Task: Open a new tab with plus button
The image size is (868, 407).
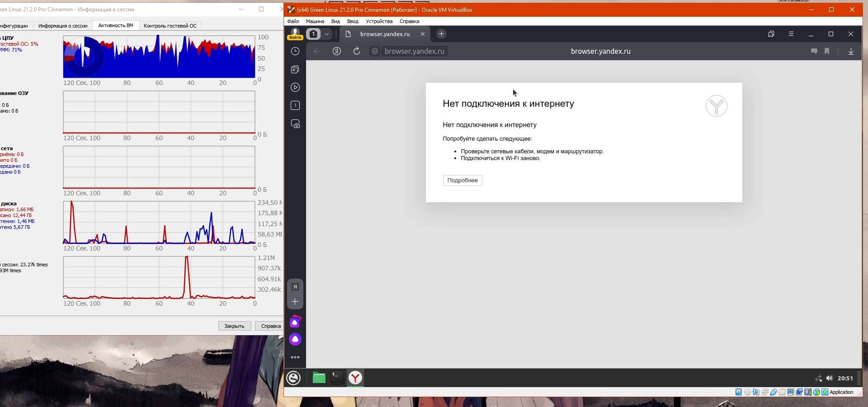Action: click(442, 34)
